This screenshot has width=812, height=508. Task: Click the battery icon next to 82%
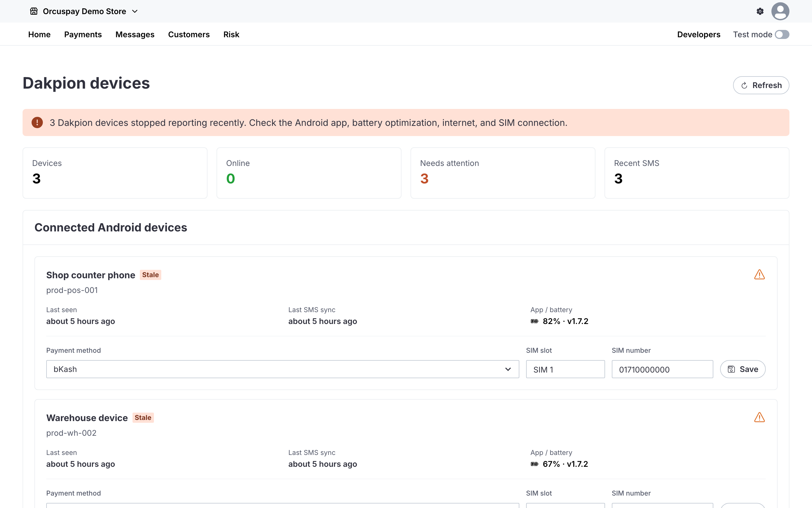[x=535, y=321]
